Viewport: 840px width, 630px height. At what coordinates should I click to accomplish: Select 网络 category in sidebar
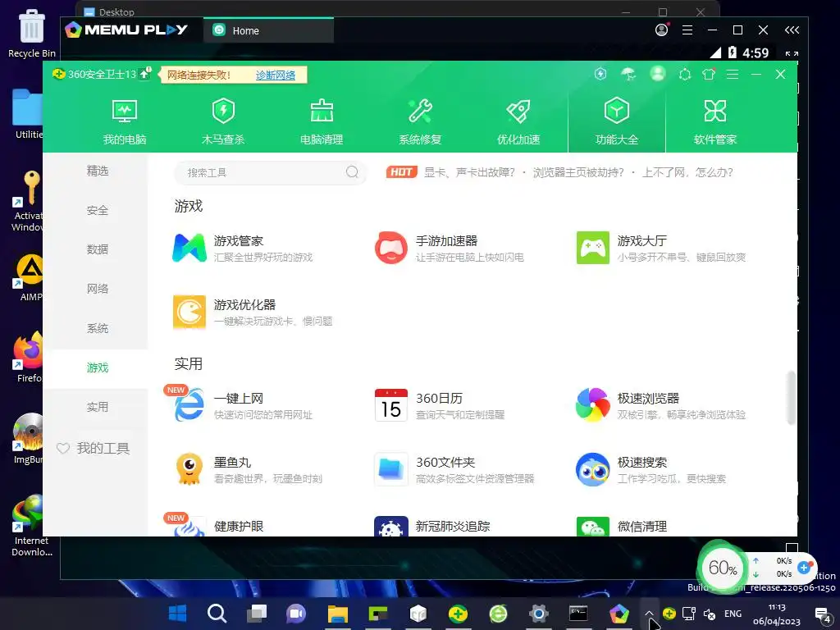97,290
